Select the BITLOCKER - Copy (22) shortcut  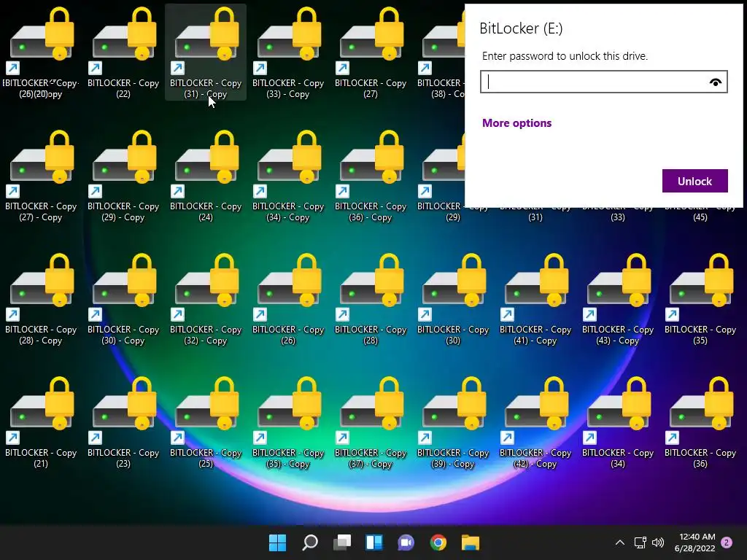123,52
